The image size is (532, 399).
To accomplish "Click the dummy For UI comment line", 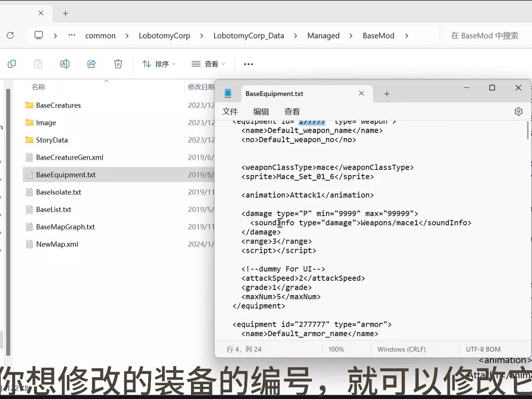I will [283, 269].
